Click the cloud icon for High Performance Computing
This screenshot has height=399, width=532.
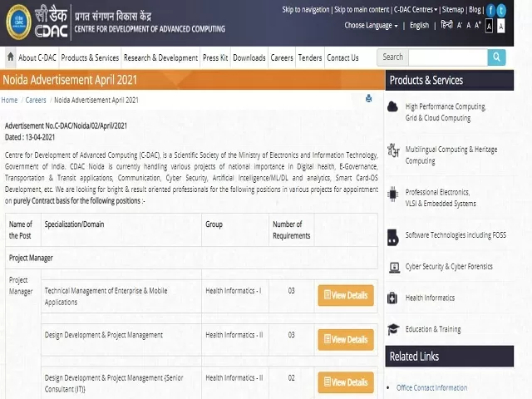(392, 107)
